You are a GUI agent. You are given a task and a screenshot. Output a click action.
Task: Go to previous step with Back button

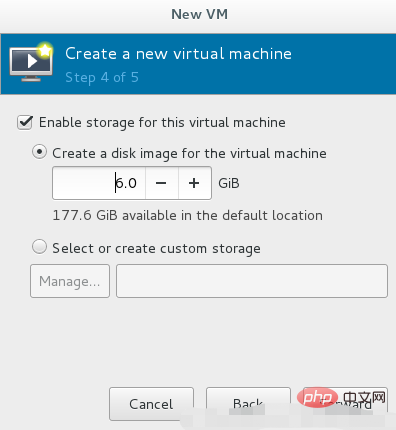click(248, 404)
